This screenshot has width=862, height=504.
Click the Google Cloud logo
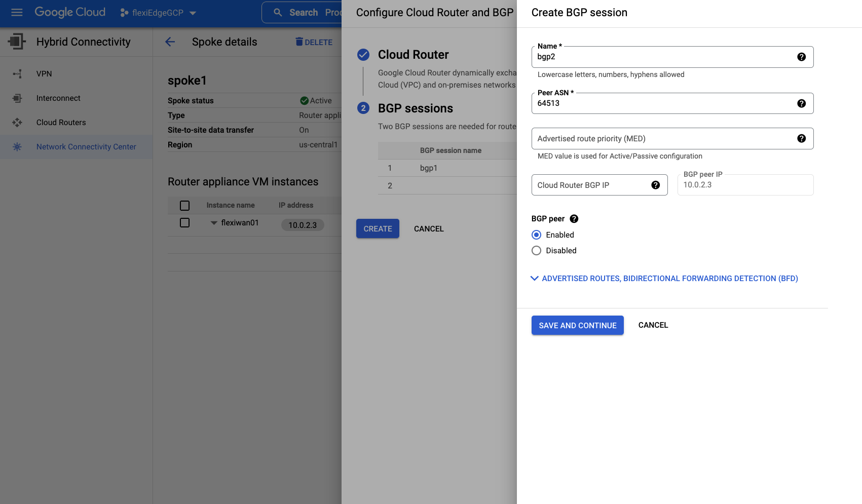(x=70, y=12)
